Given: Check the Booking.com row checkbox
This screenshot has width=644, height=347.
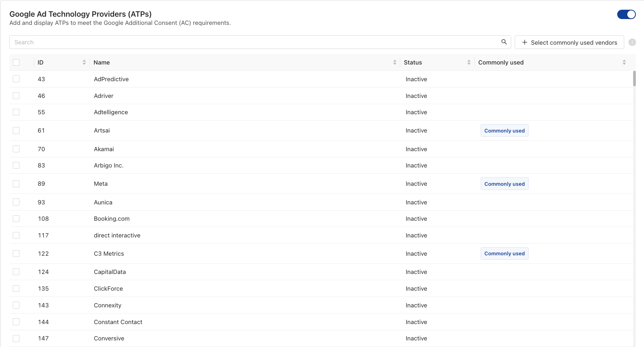Looking at the screenshot, I should pyautogui.click(x=16, y=219).
